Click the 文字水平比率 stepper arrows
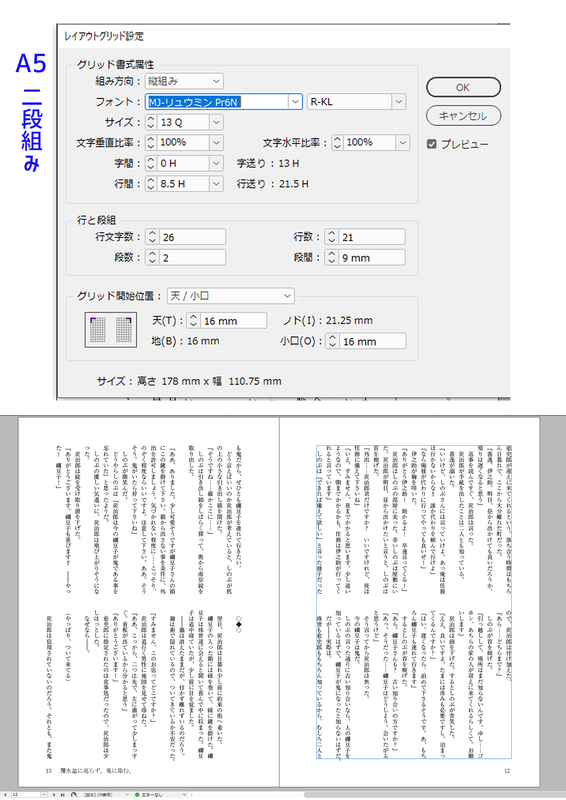The height and width of the screenshot is (800, 566). [x=337, y=142]
